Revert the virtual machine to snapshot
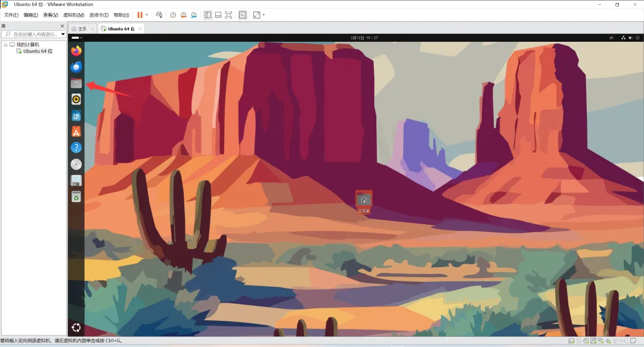 184,15
